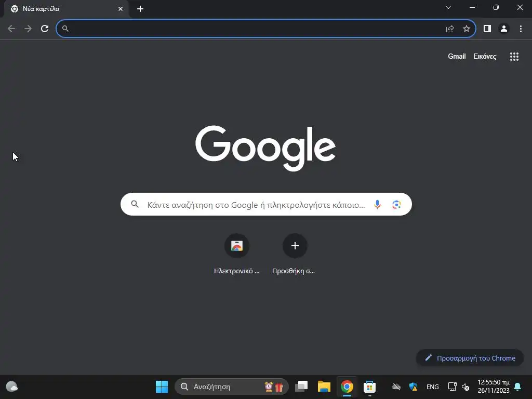Open network settings from the tray

453,387
